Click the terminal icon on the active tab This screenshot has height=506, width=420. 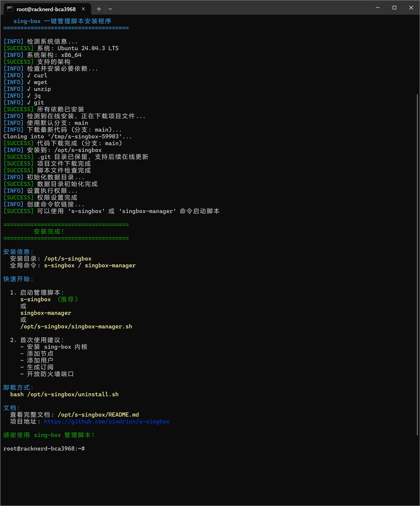[9, 9]
